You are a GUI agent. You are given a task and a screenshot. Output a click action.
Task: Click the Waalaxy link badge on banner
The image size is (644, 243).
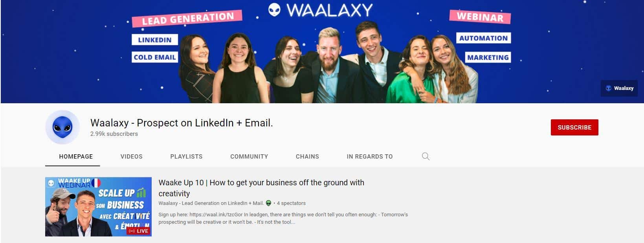click(x=619, y=88)
